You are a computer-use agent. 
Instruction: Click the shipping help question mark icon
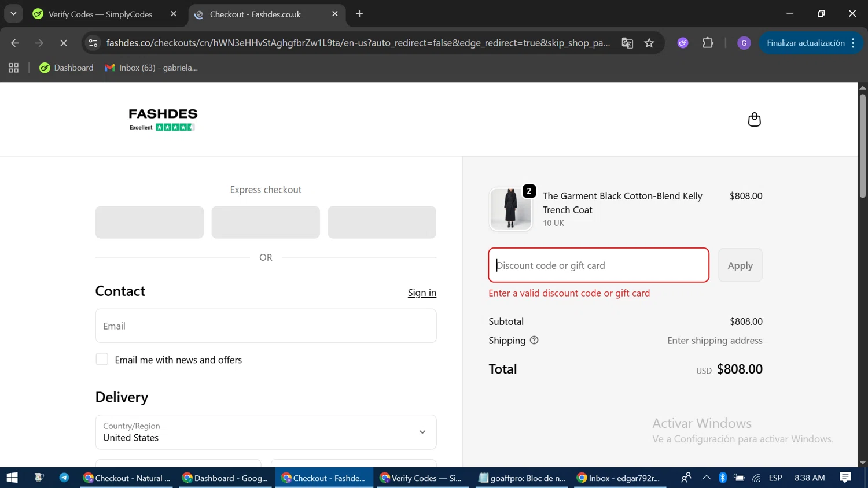tap(534, 340)
